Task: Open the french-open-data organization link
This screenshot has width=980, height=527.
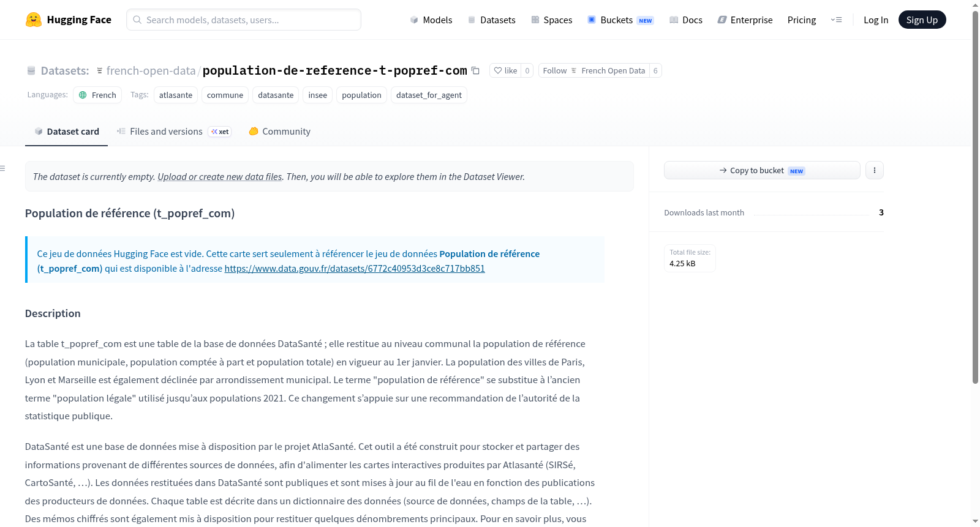Action: click(151, 71)
